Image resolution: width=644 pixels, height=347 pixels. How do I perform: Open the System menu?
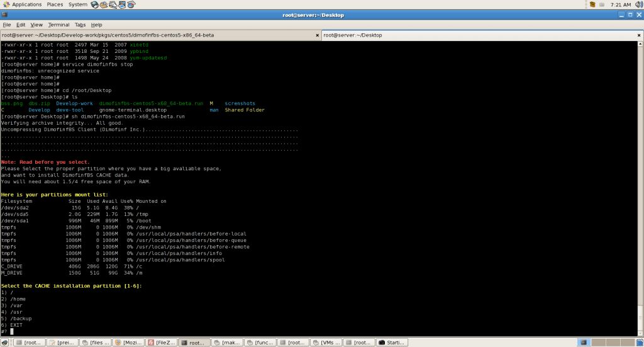[77, 4]
